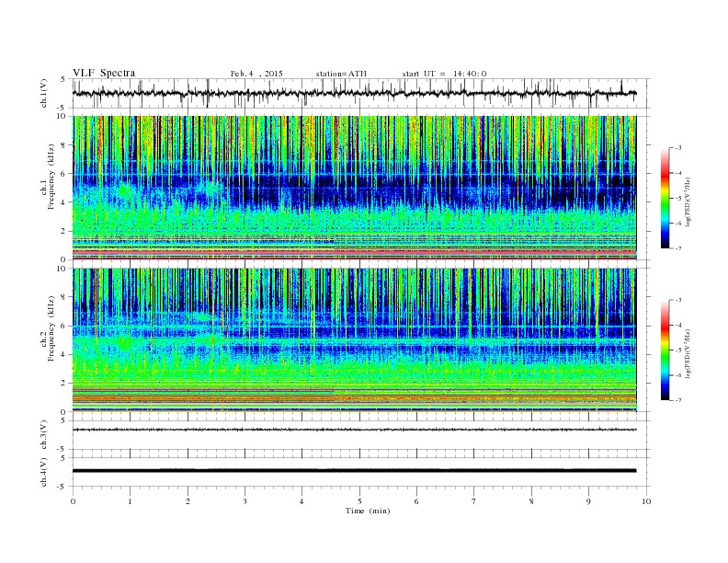The height and width of the screenshot is (563, 728).
Task: Click the 'Time (min)' axis title
Action: coord(368,511)
